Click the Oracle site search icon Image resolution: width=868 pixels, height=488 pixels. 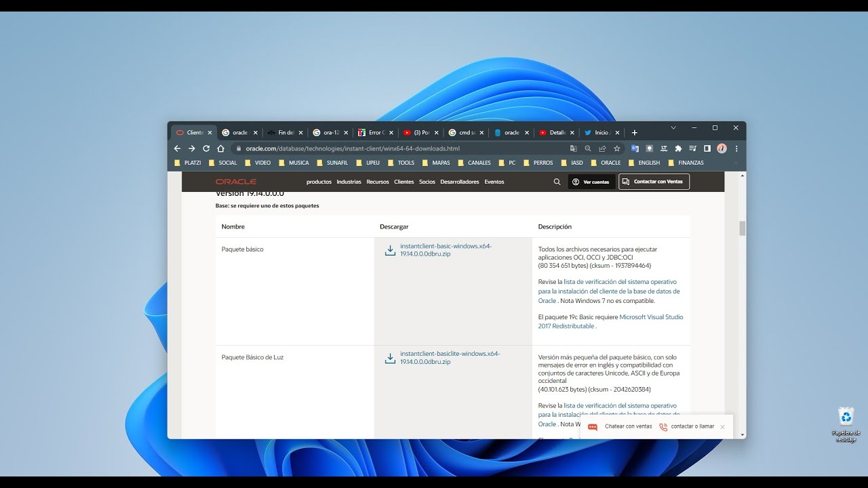pyautogui.click(x=557, y=182)
